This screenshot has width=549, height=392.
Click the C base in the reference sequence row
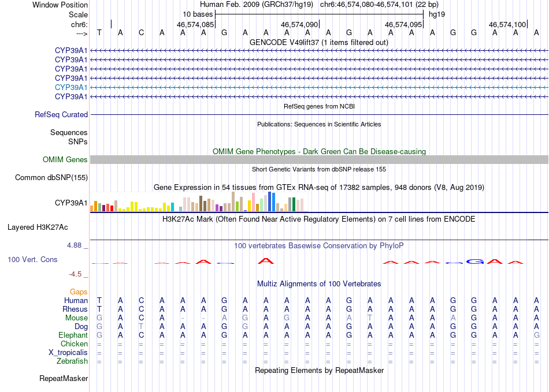(141, 32)
